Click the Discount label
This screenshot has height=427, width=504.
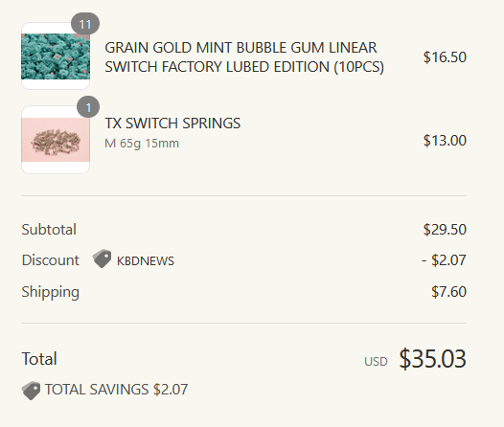click(x=50, y=260)
